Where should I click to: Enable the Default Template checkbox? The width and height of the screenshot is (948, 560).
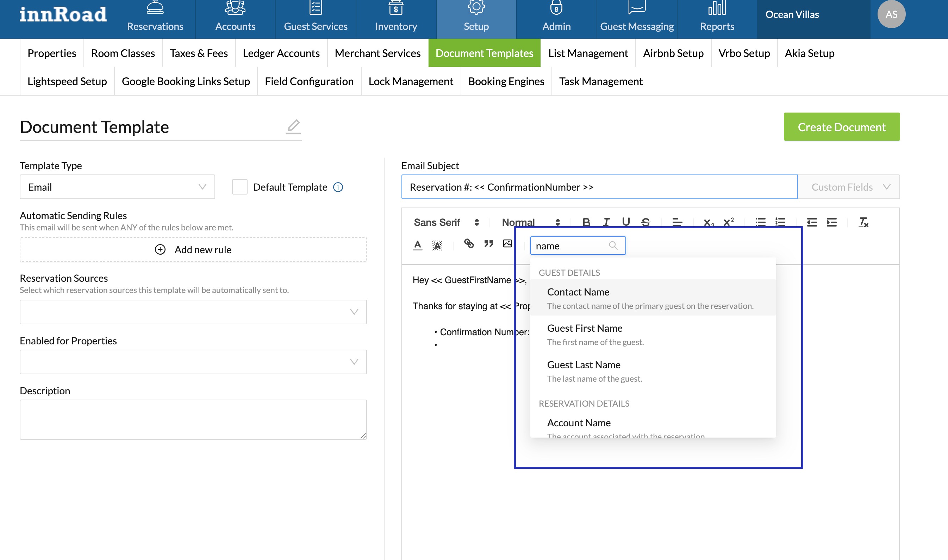coord(239,187)
